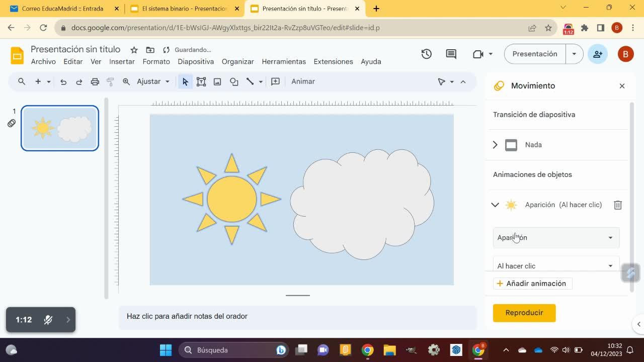
Task: Select slide 1 thumbnail in filmstrip
Action: 60,128
